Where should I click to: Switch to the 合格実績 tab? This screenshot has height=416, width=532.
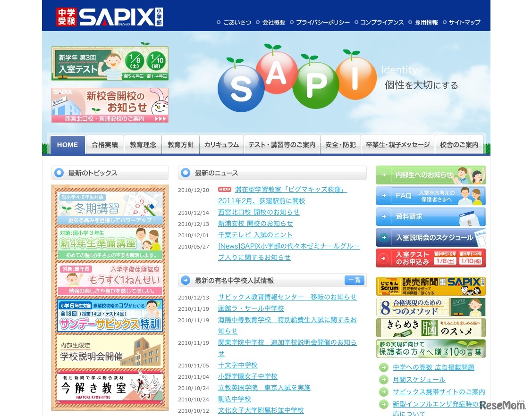(104, 145)
